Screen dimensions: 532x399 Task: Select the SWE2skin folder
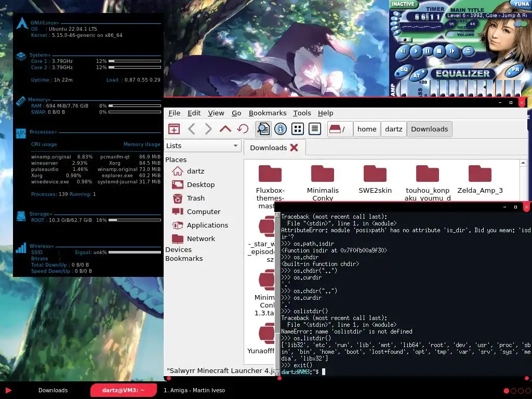click(x=375, y=180)
